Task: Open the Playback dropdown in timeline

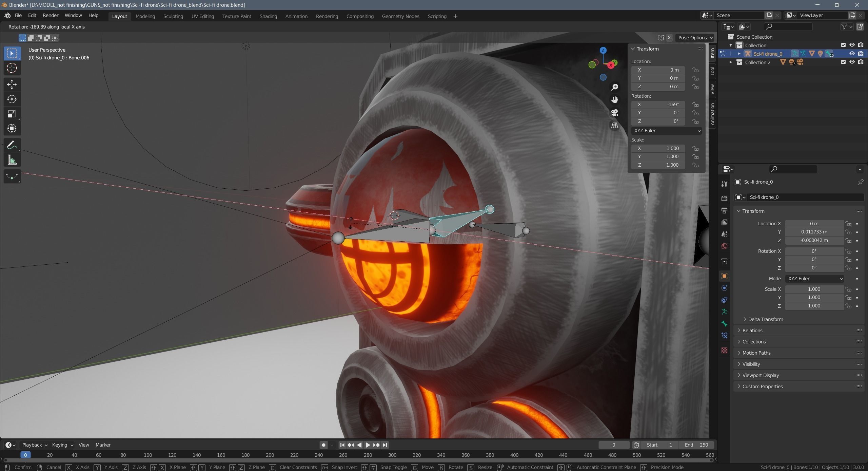Action: [35, 445]
